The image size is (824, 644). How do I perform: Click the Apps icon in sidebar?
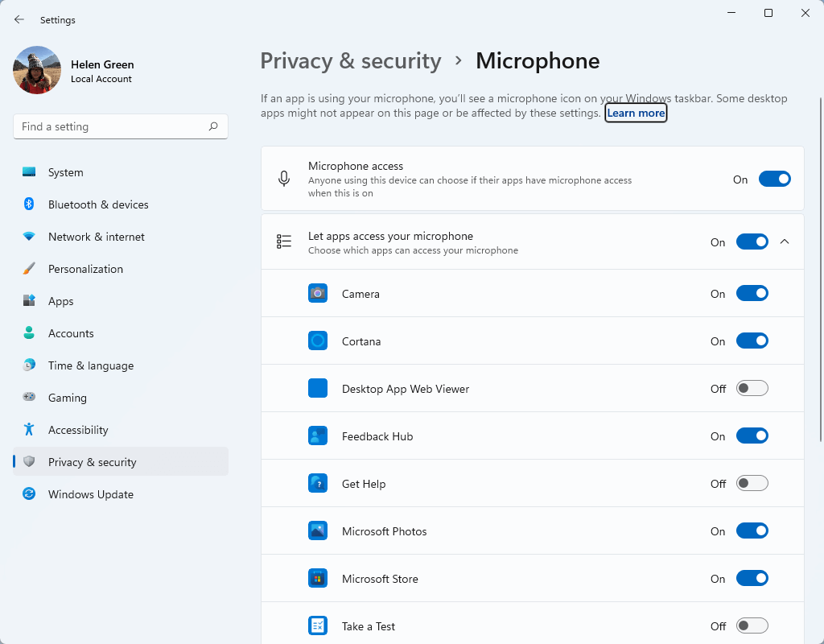29,301
